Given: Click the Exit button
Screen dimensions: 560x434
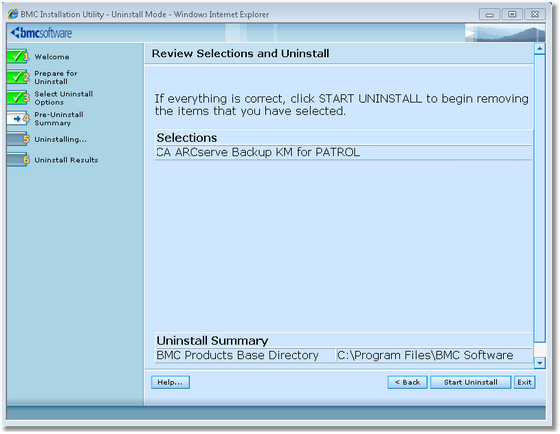Looking at the screenshot, I should (x=524, y=382).
